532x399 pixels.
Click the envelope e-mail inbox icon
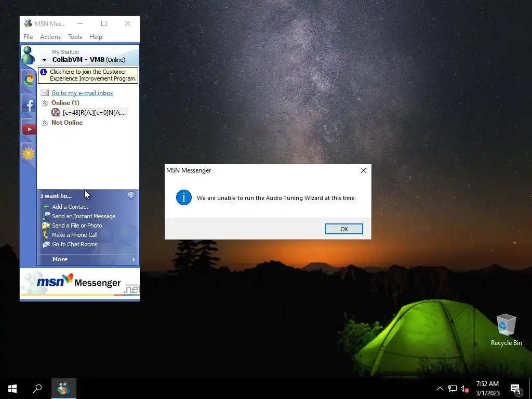click(45, 93)
